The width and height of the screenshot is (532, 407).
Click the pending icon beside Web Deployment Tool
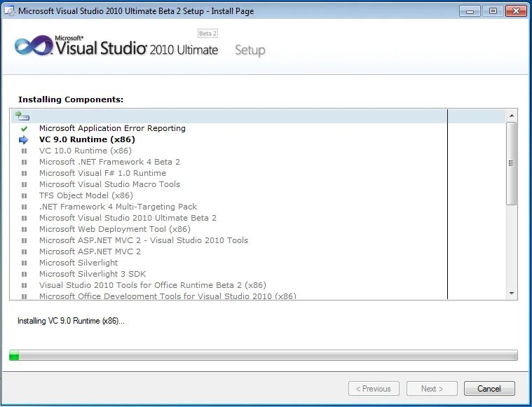[24, 229]
